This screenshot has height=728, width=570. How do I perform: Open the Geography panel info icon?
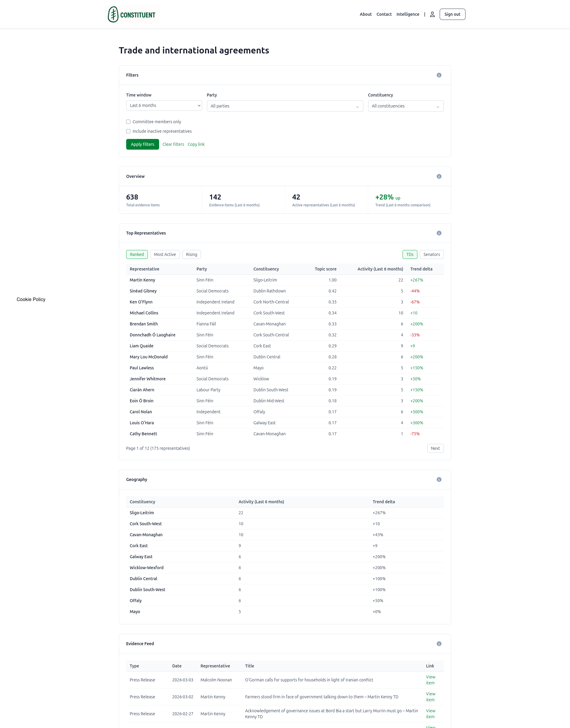439,479
